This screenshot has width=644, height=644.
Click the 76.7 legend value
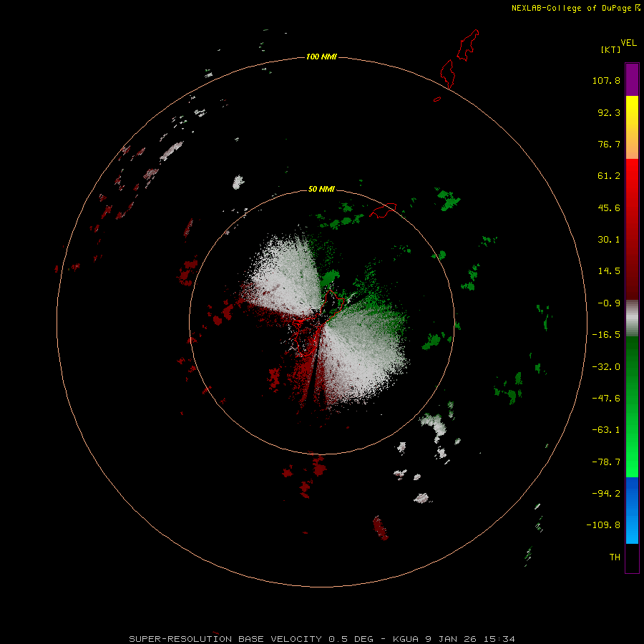coord(609,144)
